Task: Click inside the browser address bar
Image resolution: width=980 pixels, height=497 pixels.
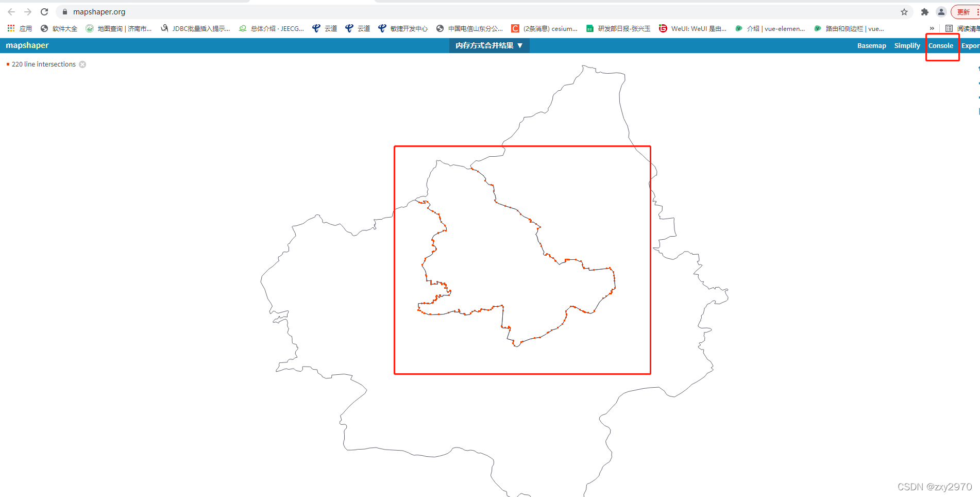Action: 206,11
